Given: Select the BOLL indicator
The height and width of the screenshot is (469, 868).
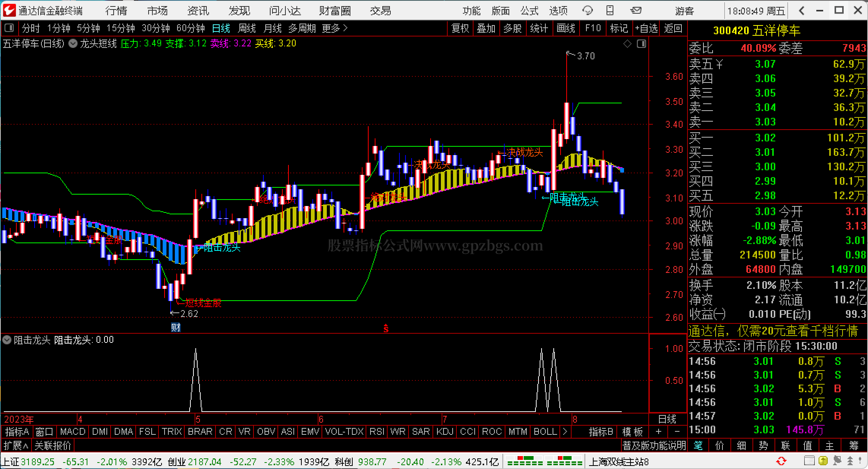Looking at the screenshot, I should 545,432.
